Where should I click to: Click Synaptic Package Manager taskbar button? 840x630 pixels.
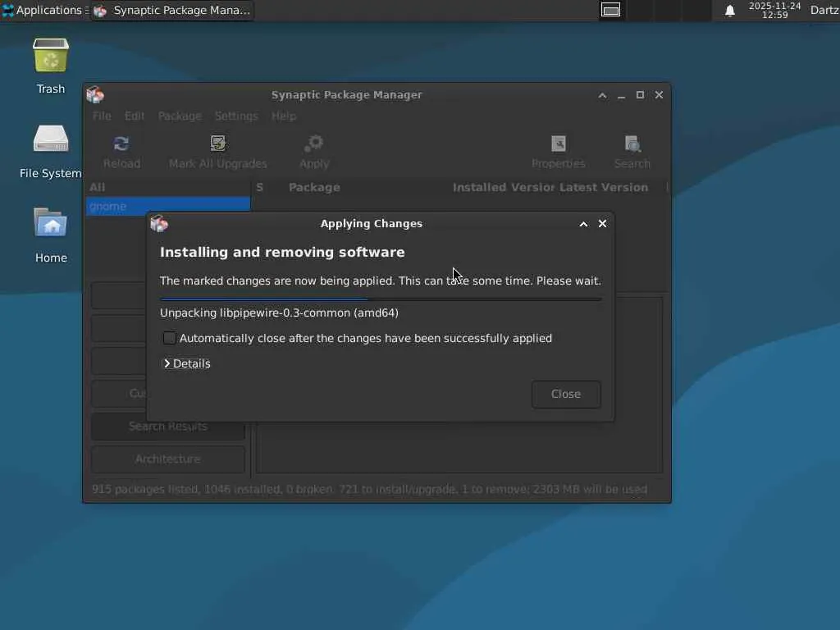[172, 10]
